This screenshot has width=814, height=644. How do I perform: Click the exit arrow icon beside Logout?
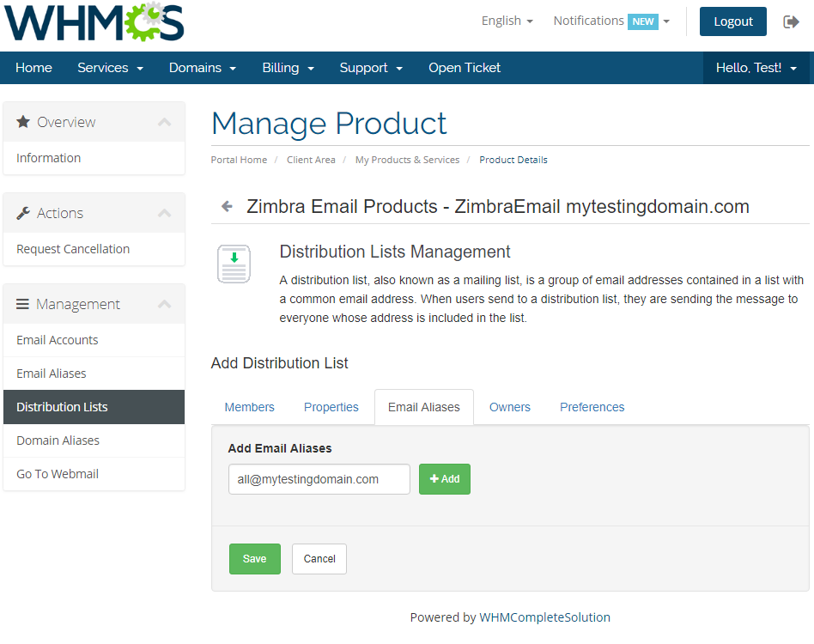click(791, 21)
